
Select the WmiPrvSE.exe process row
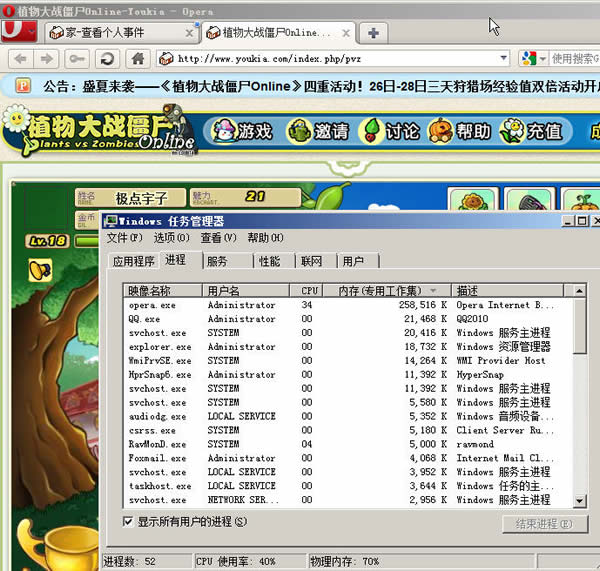coord(349,361)
